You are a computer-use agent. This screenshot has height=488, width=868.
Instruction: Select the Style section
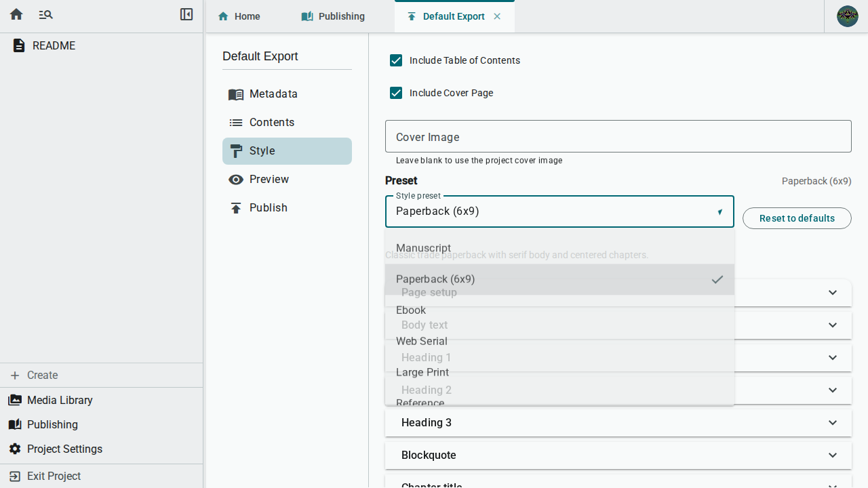click(287, 151)
